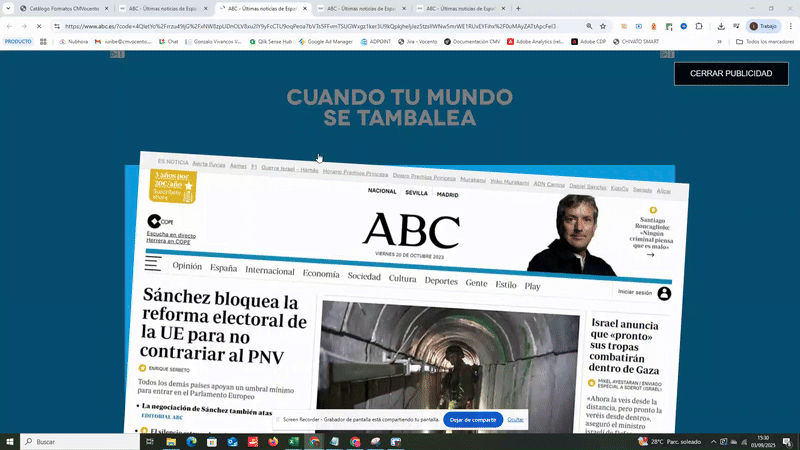The width and height of the screenshot is (800, 450).
Task: Close the active ABC tab
Action: click(305, 9)
